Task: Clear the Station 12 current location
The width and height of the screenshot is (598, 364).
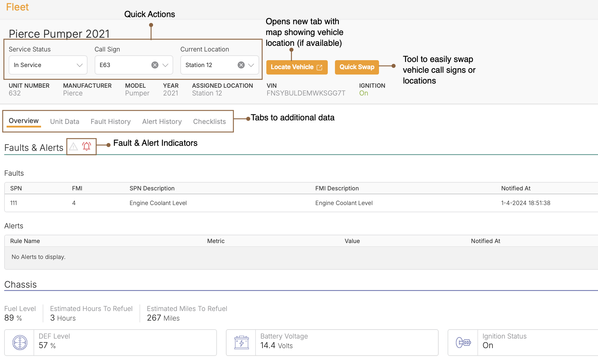Action: click(241, 65)
